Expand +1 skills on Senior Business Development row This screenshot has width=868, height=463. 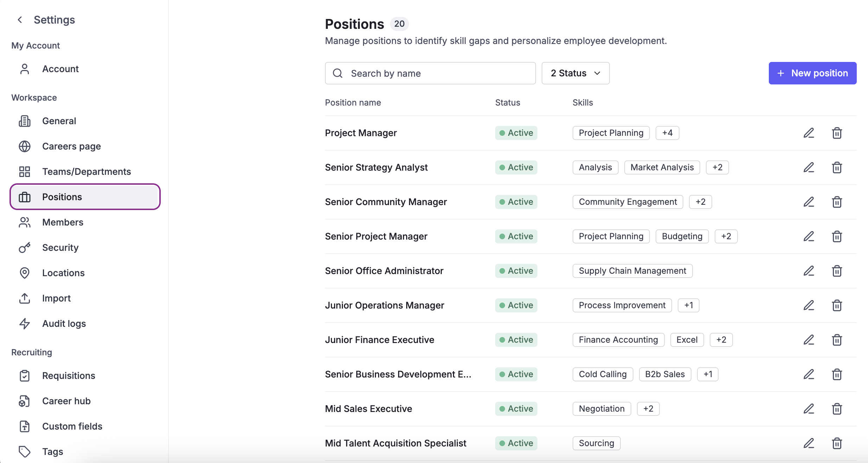click(708, 374)
